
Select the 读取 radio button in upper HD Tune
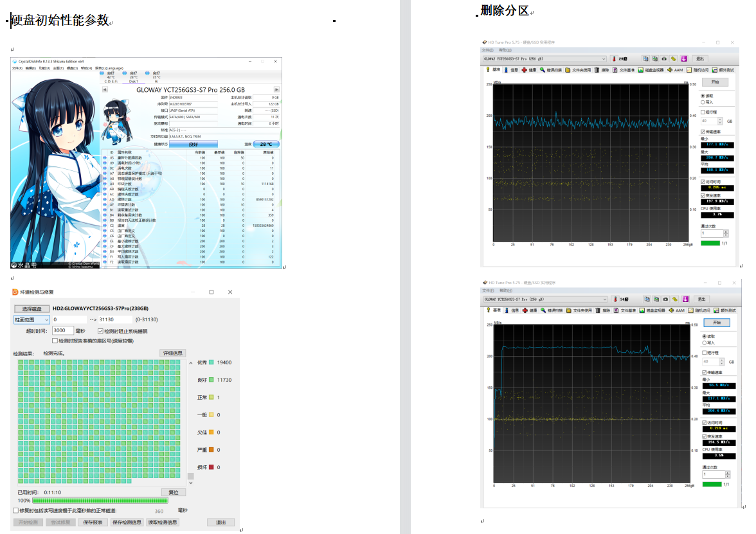click(x=703, y=96)
